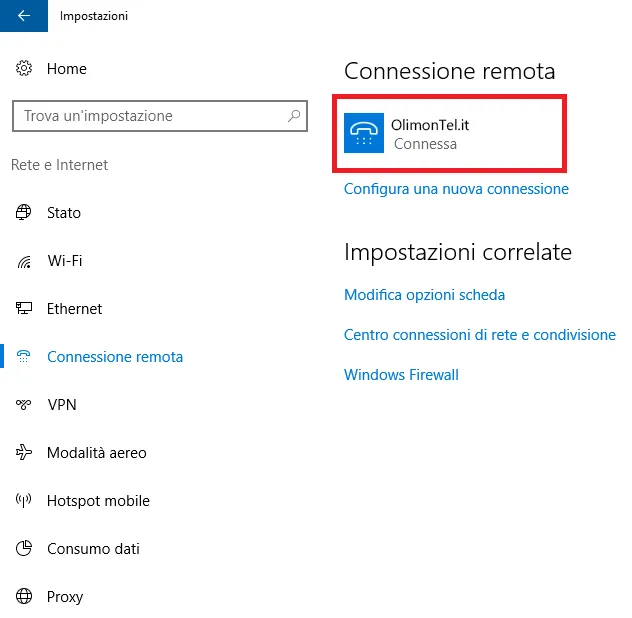The height and width of the screenshot is (618, 632).
Task: Click the Consumo dati pie icon
Action: coord(24,549)
